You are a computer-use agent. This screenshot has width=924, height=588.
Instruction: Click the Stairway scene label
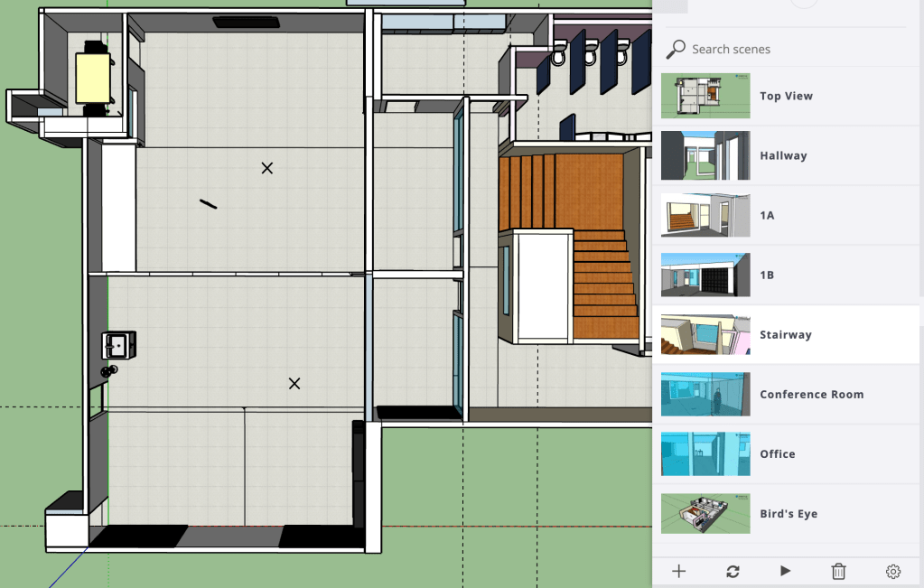(x=785, y=335)
